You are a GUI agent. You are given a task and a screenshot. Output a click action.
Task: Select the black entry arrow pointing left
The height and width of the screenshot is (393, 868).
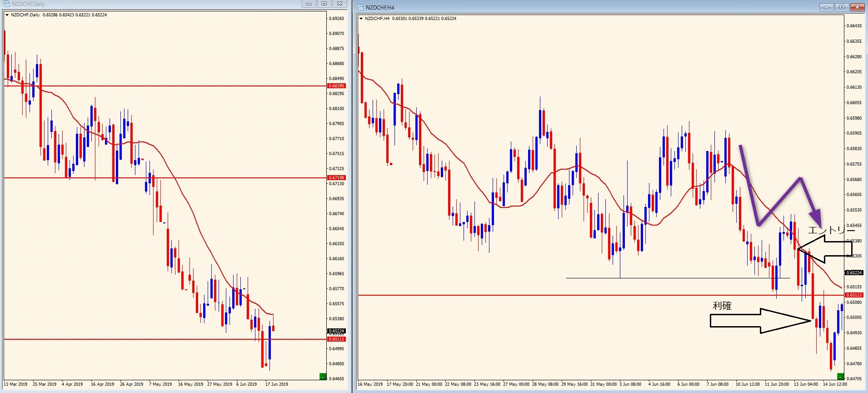point(825,249)
